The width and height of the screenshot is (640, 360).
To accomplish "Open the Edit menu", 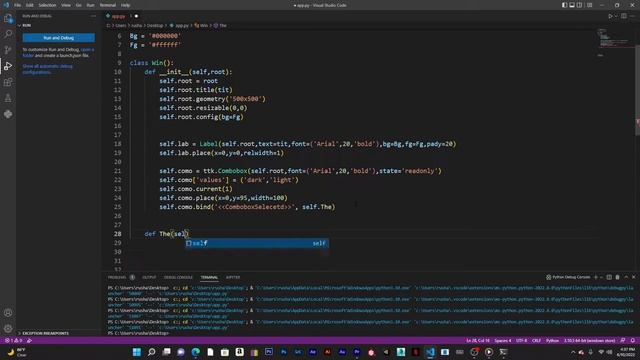I will 30,5.
